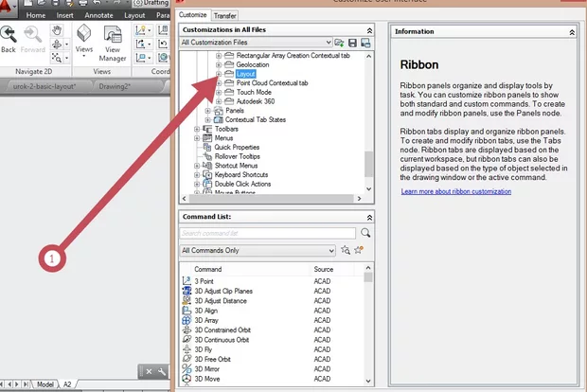Click the search magnifier icon beside command search
The width and height of the screenshot is (587, 392).
(x=365, y=232)
